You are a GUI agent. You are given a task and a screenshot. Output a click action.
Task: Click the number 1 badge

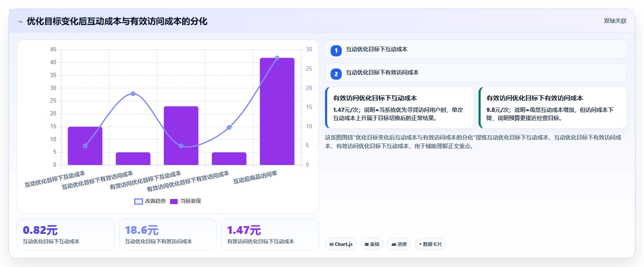[x=336, y=51]
